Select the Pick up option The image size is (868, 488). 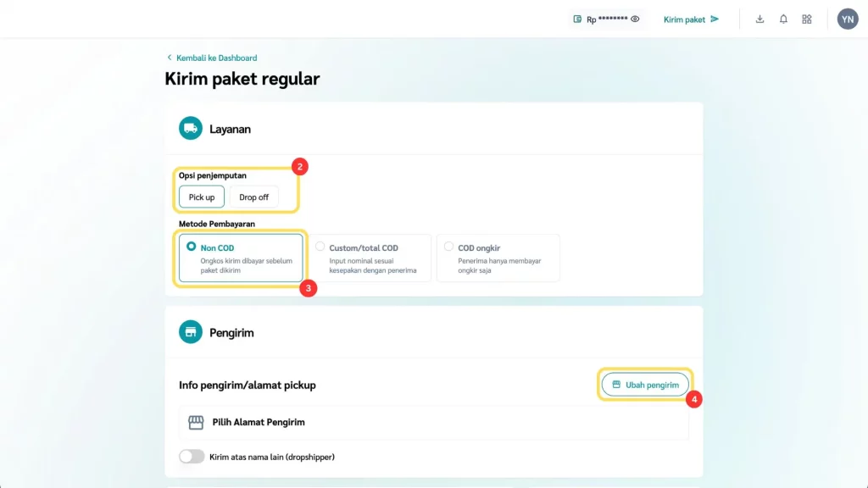coord(202,197)
